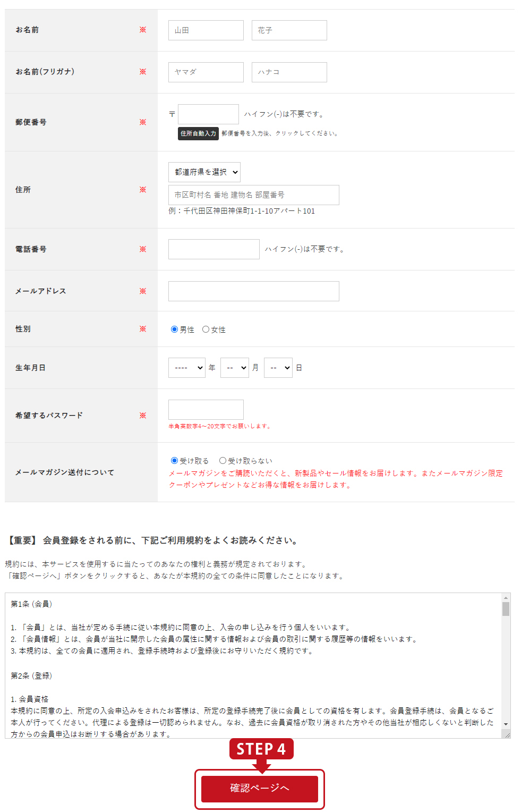Open the 都道府県を選択 dropdown
The height and width of the screenshot is (812, 521).
click(204, 172)
